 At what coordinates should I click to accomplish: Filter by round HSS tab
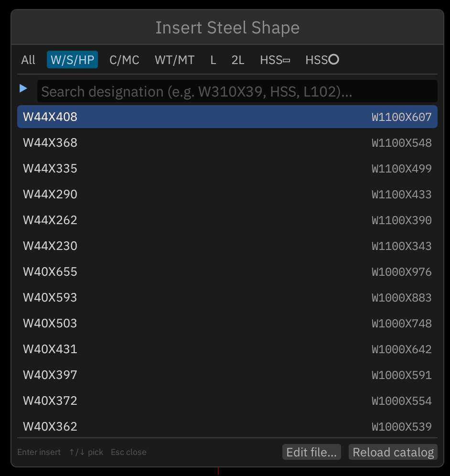pyautogui.click(x=322, y=59)
